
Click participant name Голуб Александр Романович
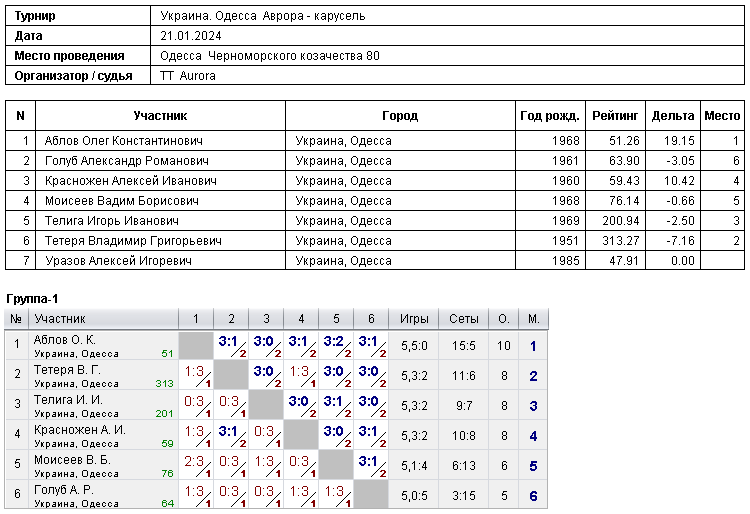coord(126,161)
